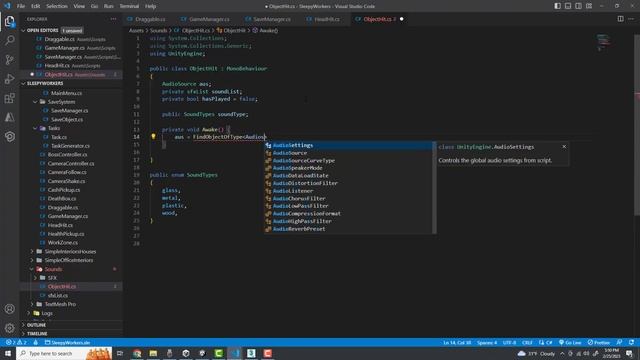
Task: Open the Manage gear in activity bar
Action: pos(9,328)
